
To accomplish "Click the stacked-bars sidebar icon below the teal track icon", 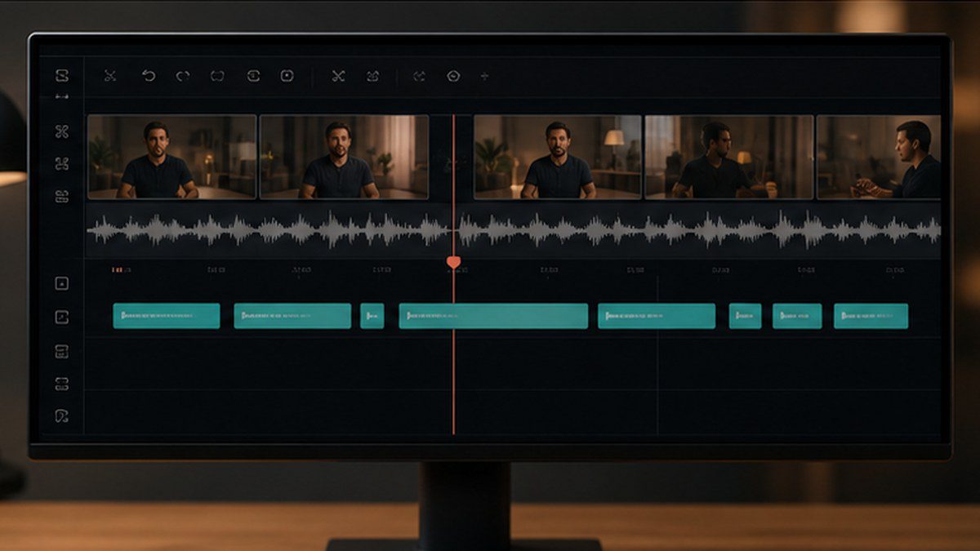I will click(62, 352).
